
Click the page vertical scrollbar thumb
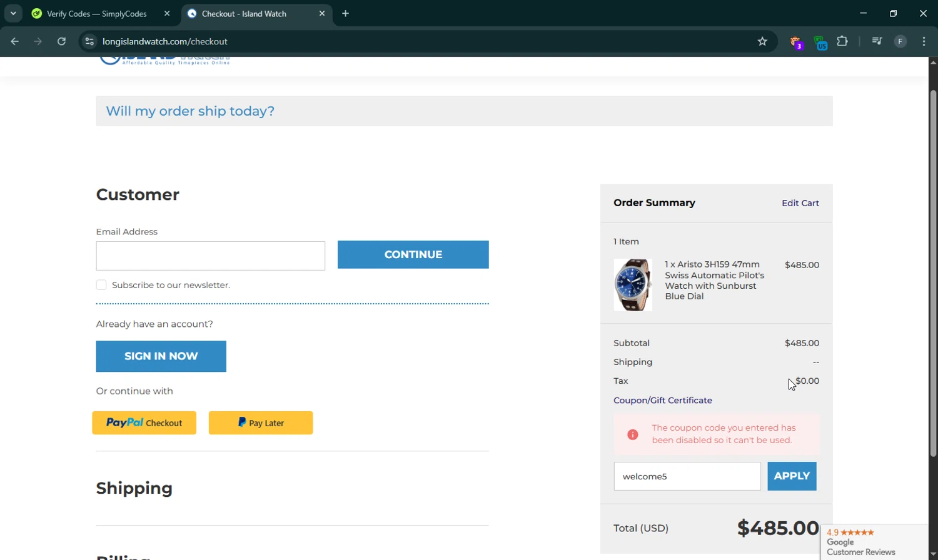pyautogui.click(x=933, y=273)
